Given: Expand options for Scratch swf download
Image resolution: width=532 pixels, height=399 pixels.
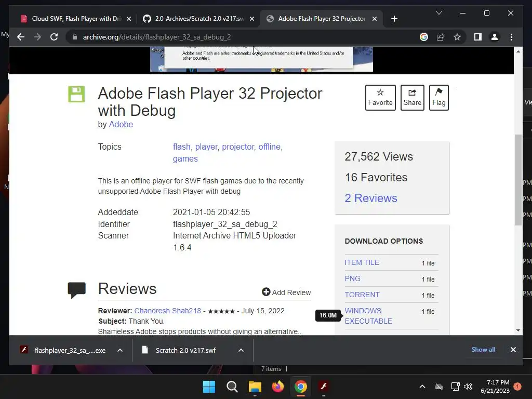Looking at the screenshot, I should tap(241, 350).
